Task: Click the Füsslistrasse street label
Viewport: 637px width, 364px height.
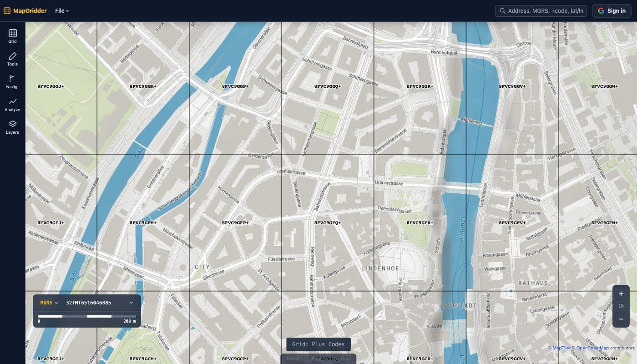Action: pyautogui.click(x=282, y=258)
